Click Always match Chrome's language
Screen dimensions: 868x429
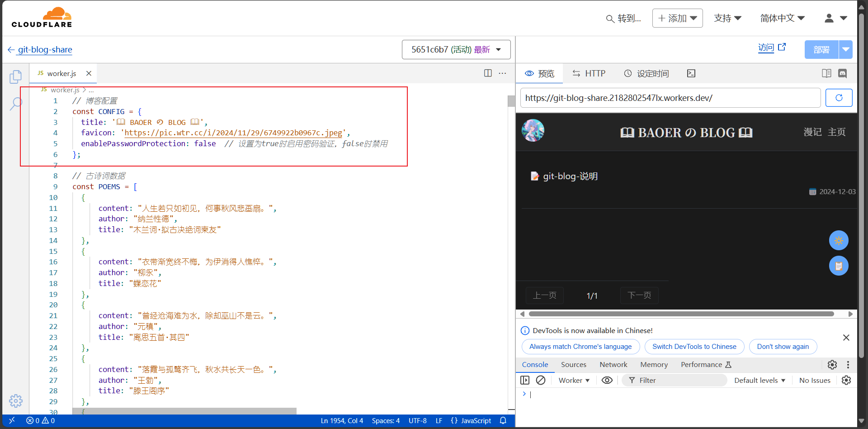[580, 347]
